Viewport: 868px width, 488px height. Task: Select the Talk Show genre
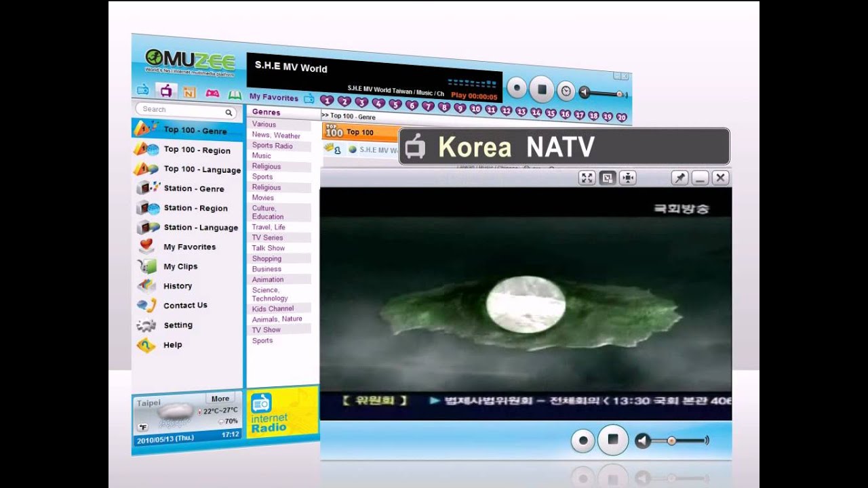click(269, 248)
